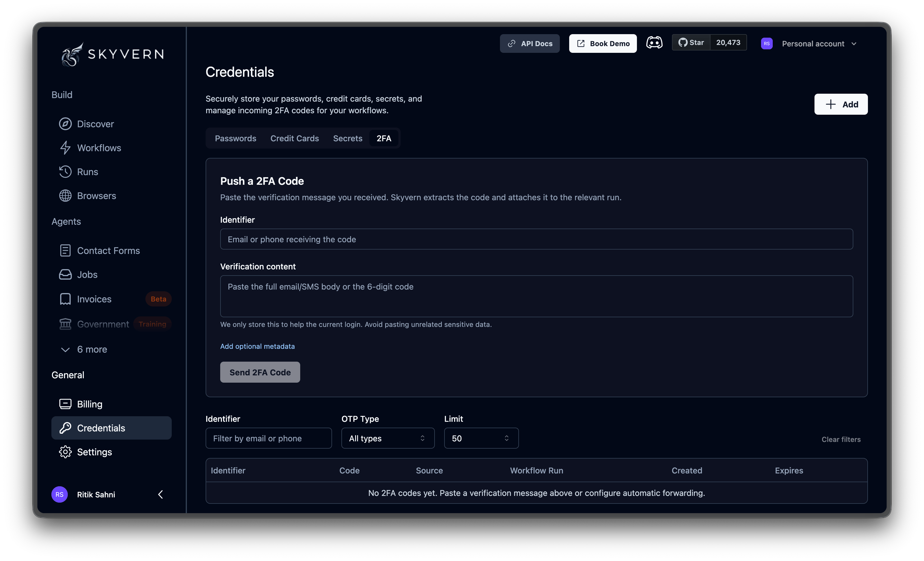Expand the 6 more agents list
The height and width of the screenshot is (561, 924).
84,349
